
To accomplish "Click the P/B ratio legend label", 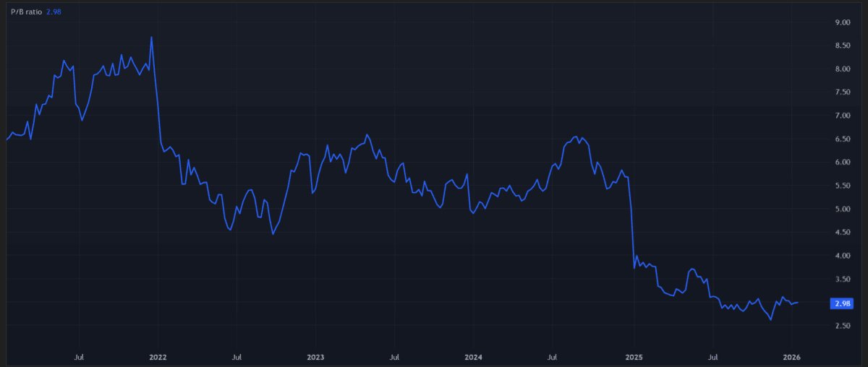I will point(26,12).
